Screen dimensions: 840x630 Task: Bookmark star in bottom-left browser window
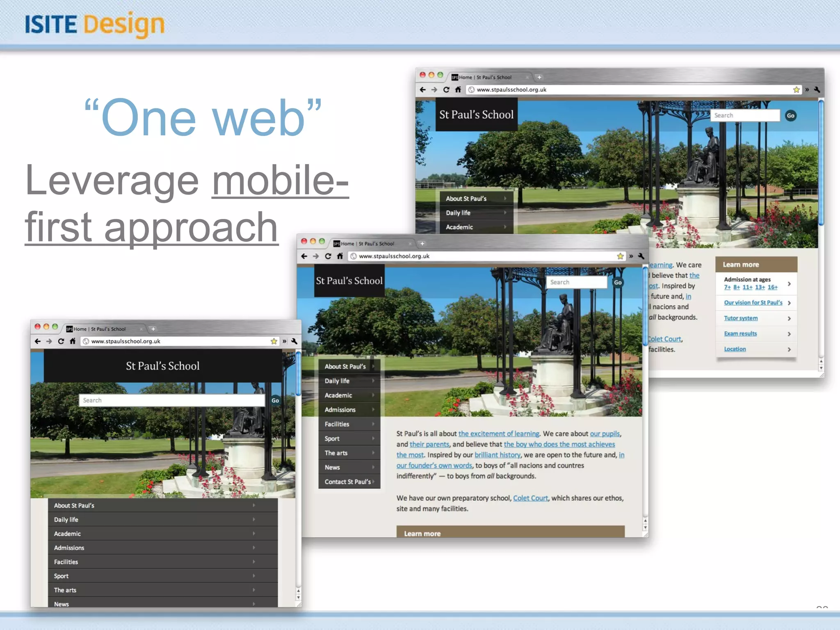point(274,341)
